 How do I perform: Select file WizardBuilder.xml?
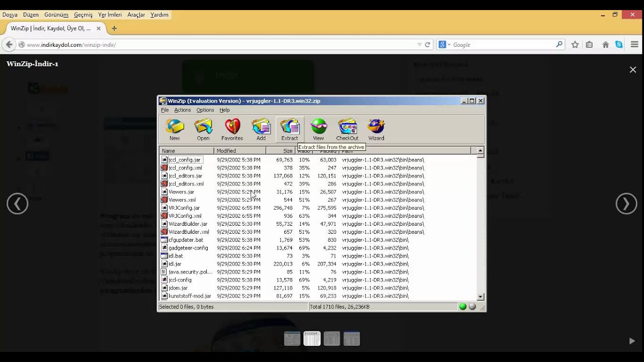point(185,232)
